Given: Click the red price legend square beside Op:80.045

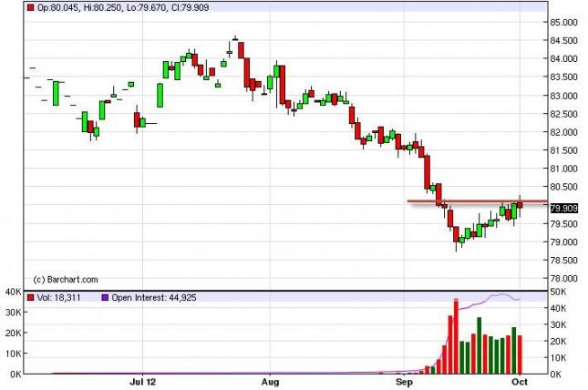Looking at the screenshot, I should point(31,7).
